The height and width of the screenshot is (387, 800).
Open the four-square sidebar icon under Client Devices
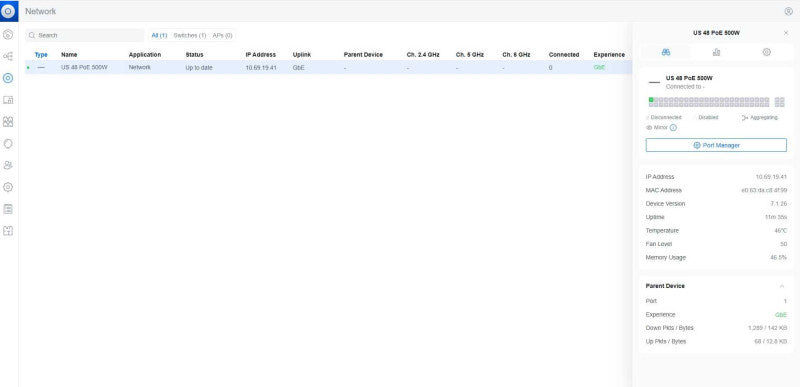click(x=8, y=122)
